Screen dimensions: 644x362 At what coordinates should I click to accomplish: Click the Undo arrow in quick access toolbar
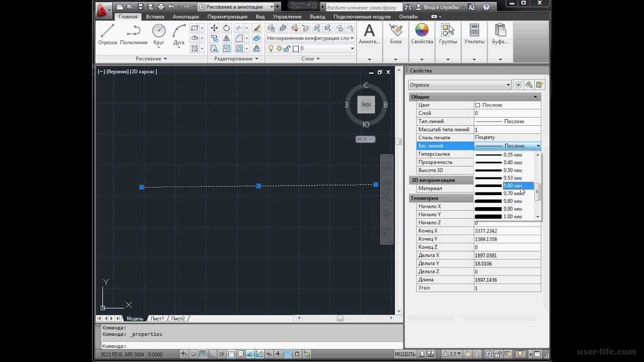click(x=172, y=7)
